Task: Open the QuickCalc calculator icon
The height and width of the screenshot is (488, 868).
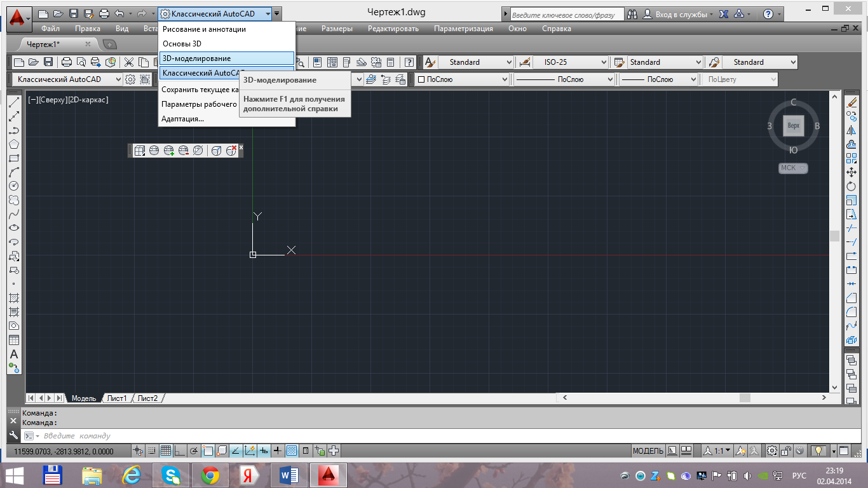Action: coord(391,62)
